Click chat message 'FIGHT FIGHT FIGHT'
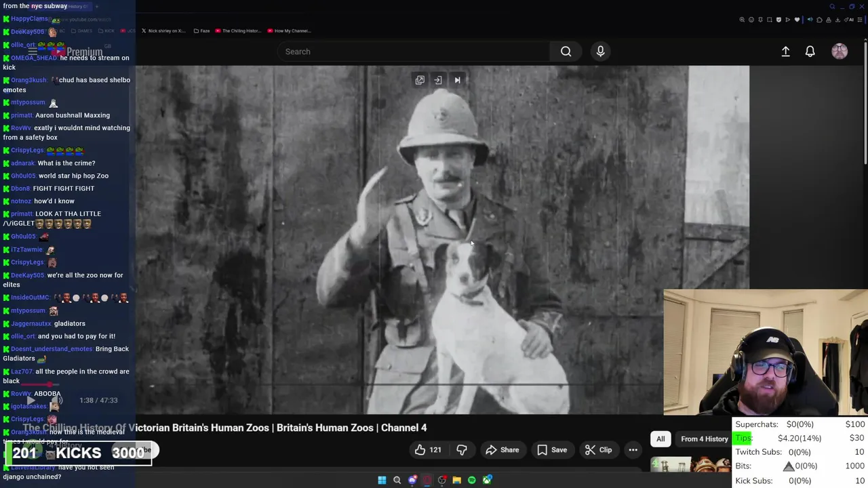This screenshot has width=868, height=488. [x=64, y=188]
